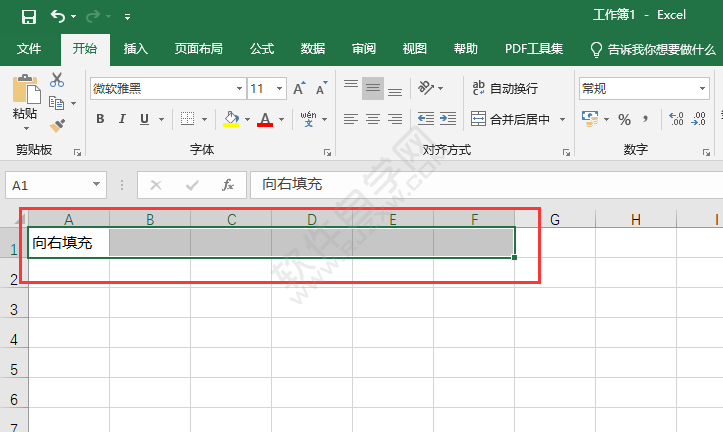The image size is (723, 432).
Task: Open the 合并后居中 dropdown arrow
Action: pyautogui.click(x=563, y=119)
